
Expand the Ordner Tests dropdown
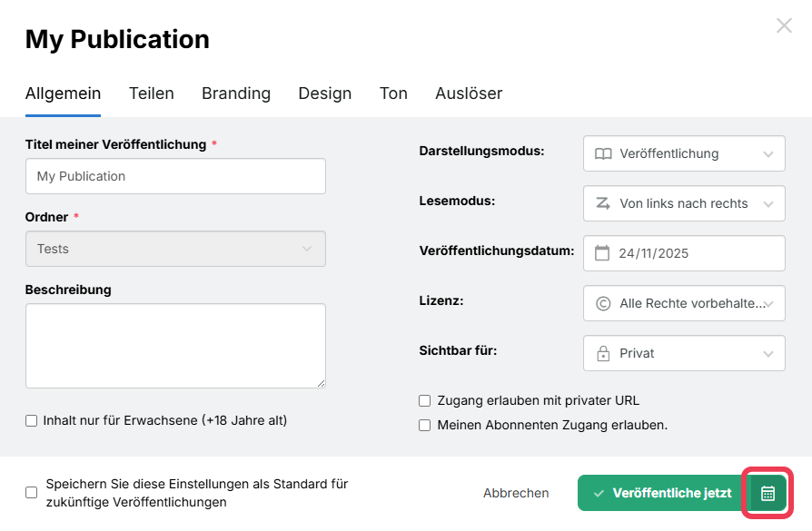coord(175,249)
